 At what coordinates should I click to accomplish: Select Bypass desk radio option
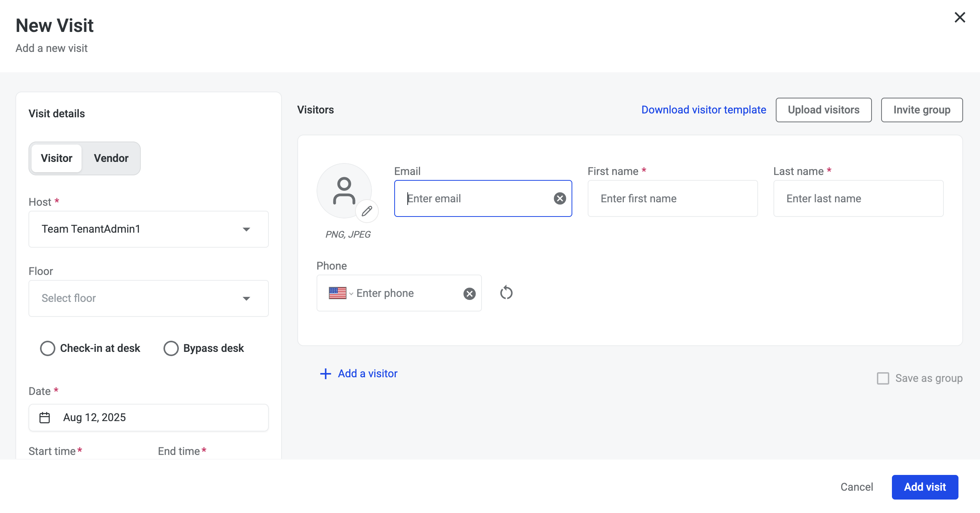click(171, 348)
